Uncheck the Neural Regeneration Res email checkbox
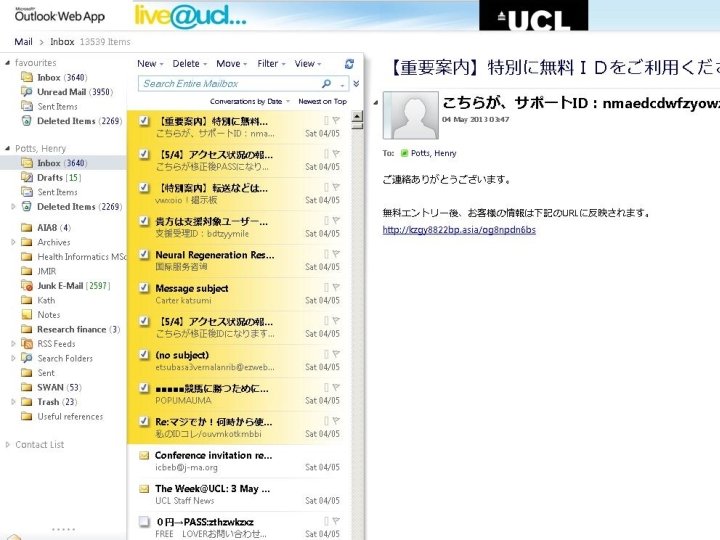Viewport: 720px width, 540px height. (144, 254)
